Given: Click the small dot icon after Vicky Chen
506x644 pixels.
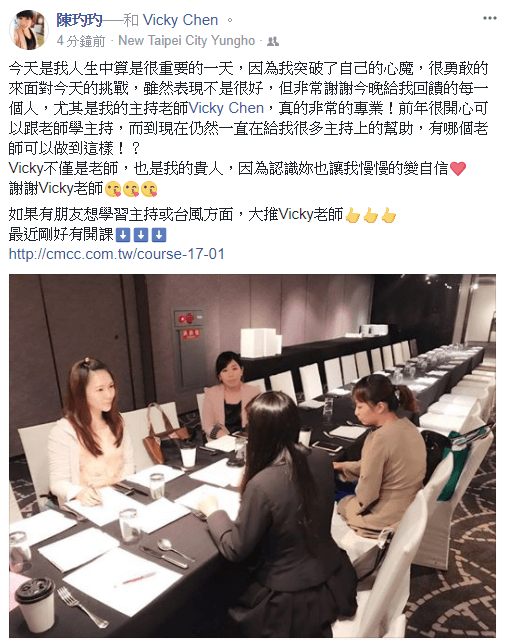Looking at the screenshot, I should pyautogui.click(x=230, y=20).
